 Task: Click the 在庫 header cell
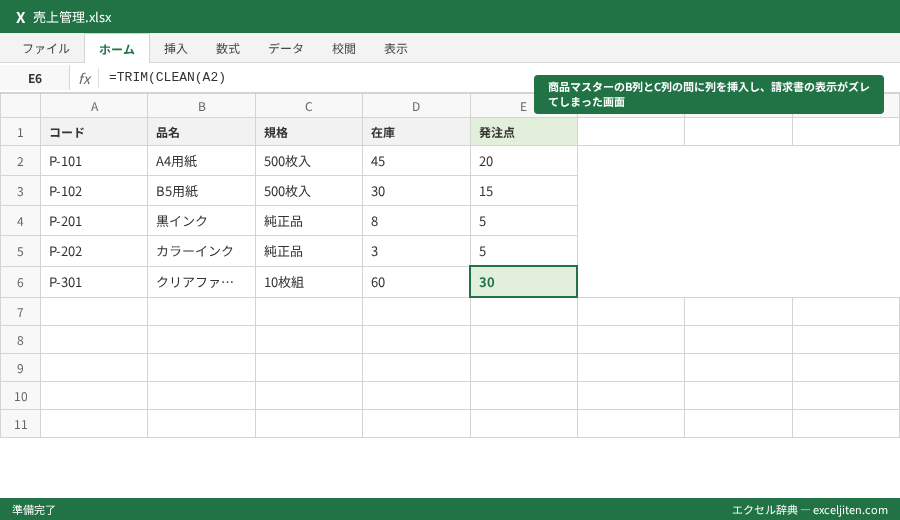pos(416,133)
